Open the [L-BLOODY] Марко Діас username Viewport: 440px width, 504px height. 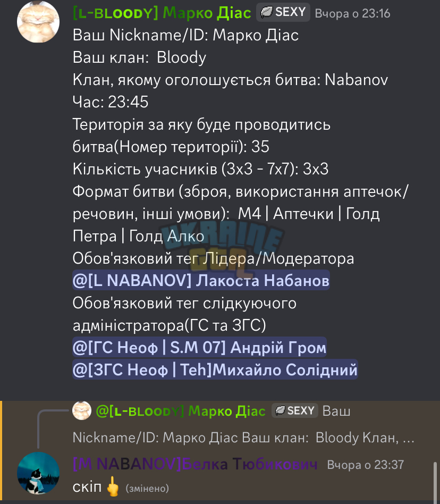tap(162, 13)
